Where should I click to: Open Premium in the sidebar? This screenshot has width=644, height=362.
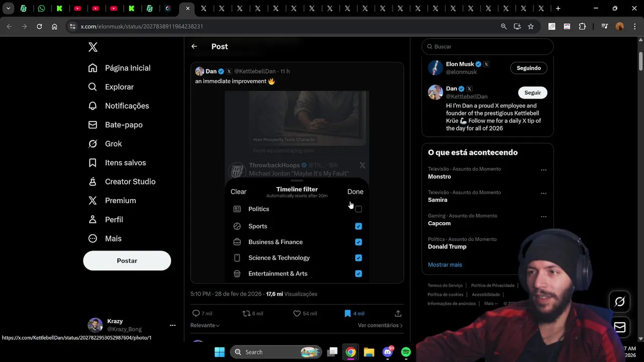(112, 201)
